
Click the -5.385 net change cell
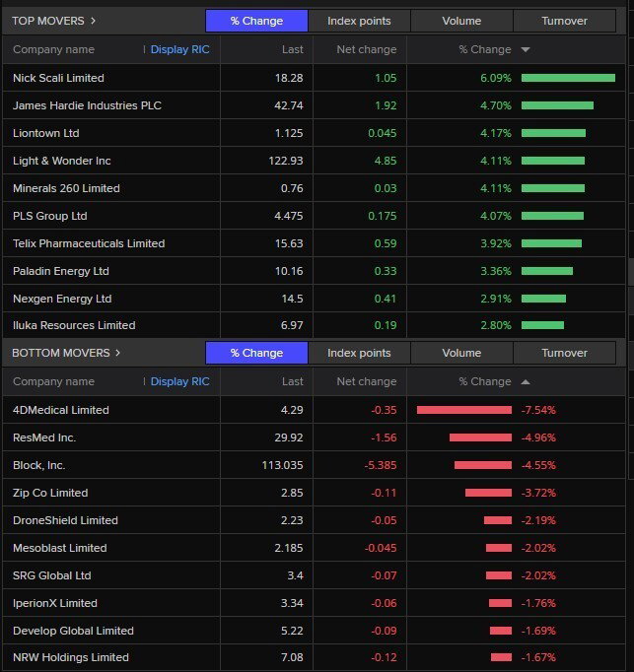pyautogui.click(x=381, y=465)
